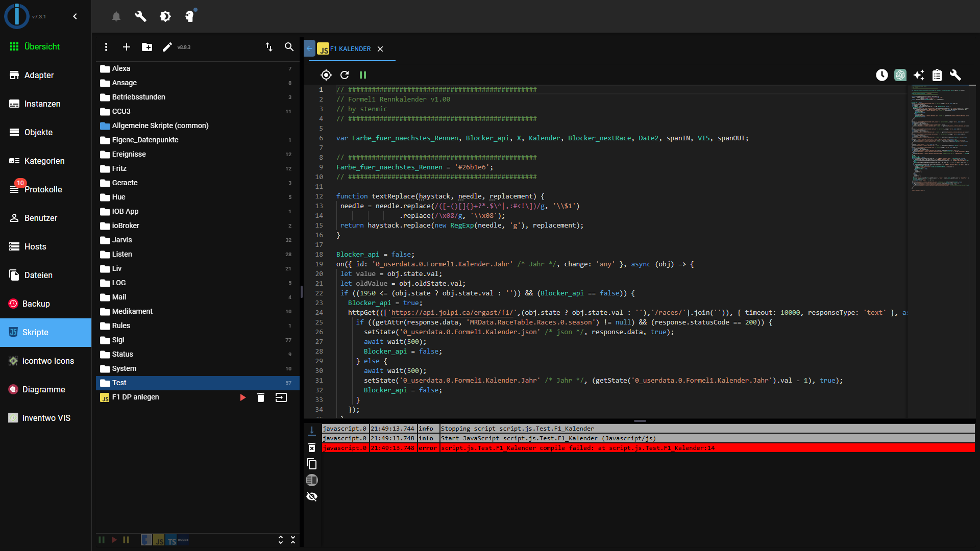Image resolution: width=980 pixels, height=551 pixels.
Task: Toggle the red running-scripts filter
Action: click(x=114, y=540)
